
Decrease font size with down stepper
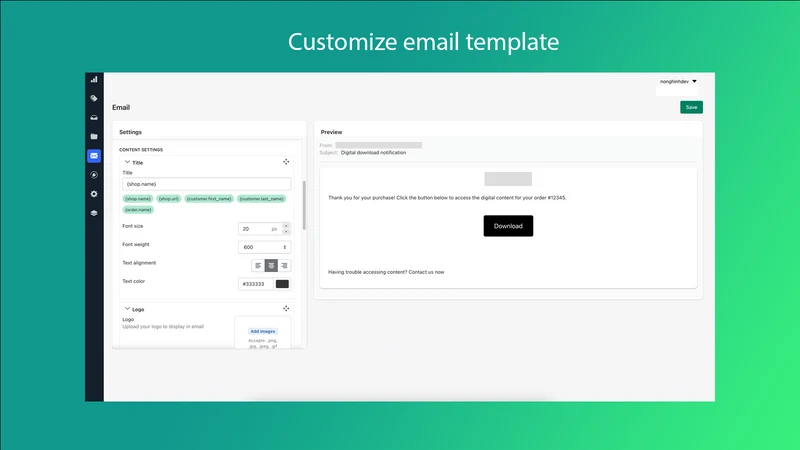[286, 232]
